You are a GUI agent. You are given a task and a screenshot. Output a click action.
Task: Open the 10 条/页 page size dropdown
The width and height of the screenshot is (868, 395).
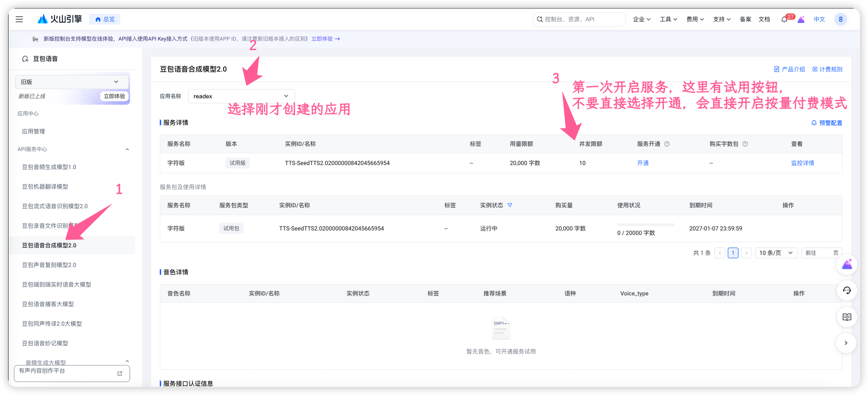pos(776,252)
